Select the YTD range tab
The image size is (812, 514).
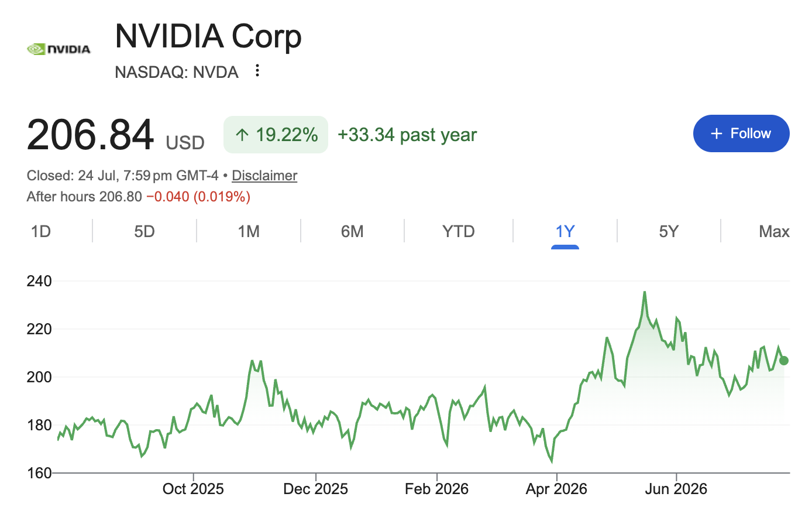(459, 231)
